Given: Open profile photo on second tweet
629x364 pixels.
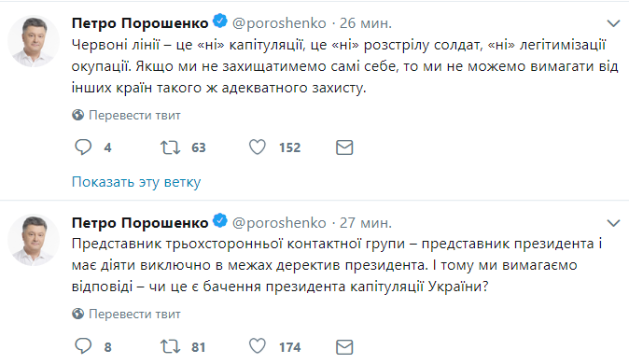Looking at the screenshot, I should 34,240.
